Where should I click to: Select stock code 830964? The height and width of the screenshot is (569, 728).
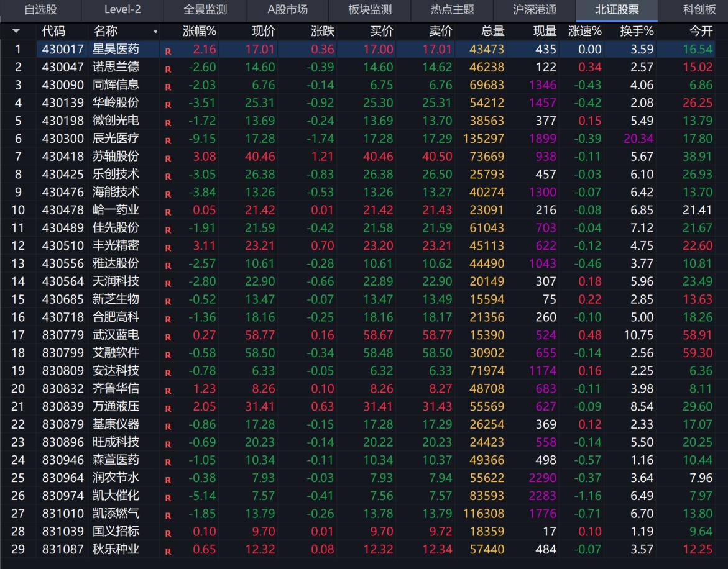pos(63,478)
